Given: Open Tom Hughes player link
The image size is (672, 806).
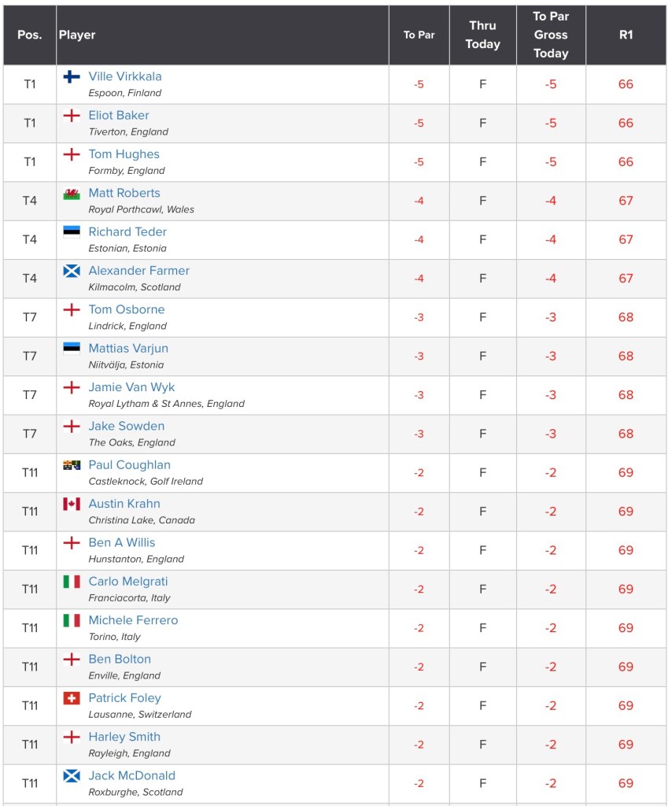Looking at the screenshot, I should pos(124,154).
